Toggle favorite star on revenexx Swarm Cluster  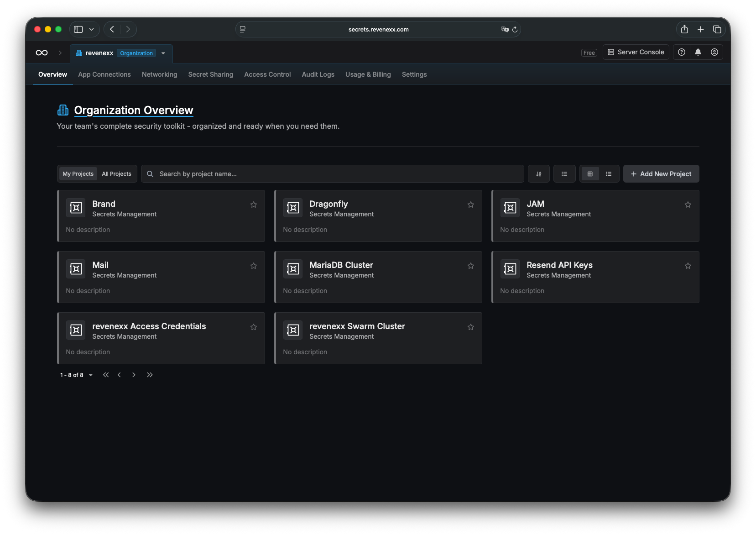pos(471,327)
